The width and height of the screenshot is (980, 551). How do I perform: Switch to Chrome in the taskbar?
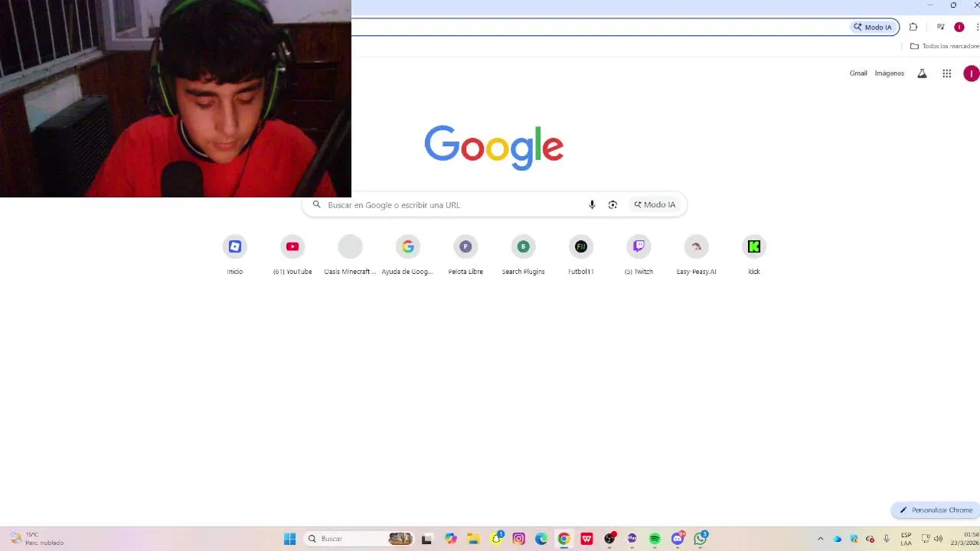tap(563, 539)
